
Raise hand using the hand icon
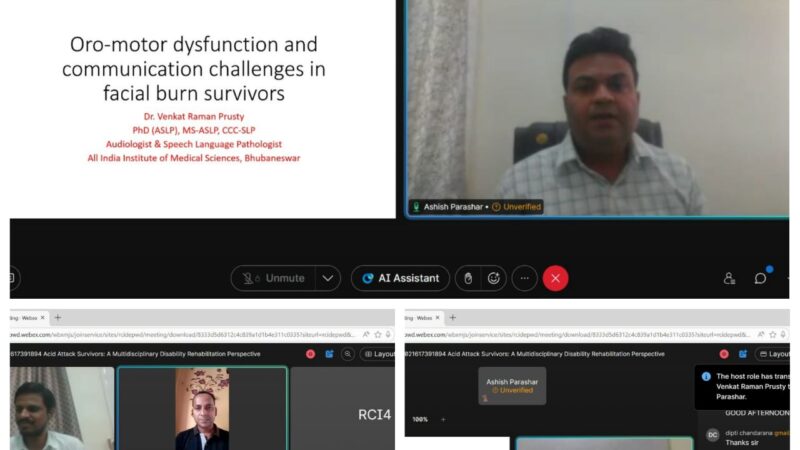[x=465, y=278]
